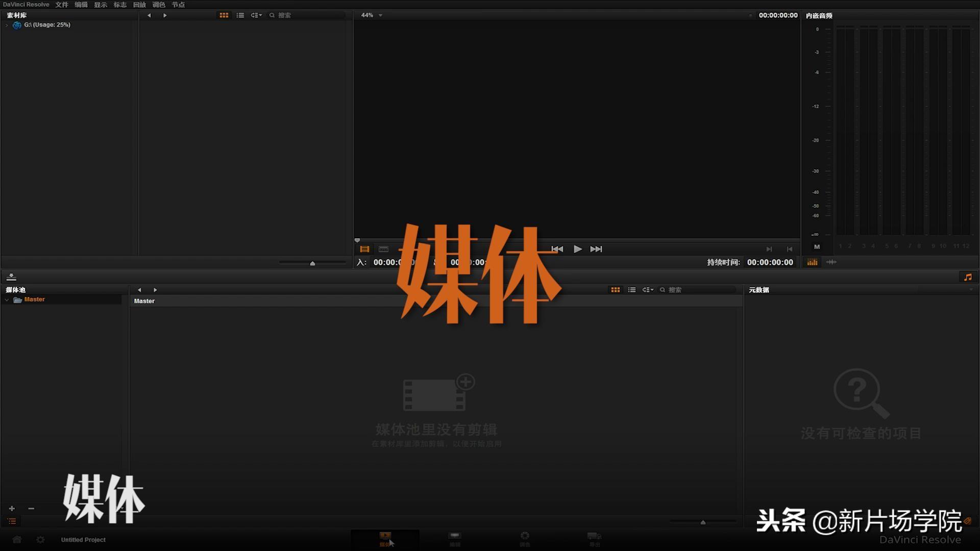Click the 素材库 panel title

coord(16,16)
